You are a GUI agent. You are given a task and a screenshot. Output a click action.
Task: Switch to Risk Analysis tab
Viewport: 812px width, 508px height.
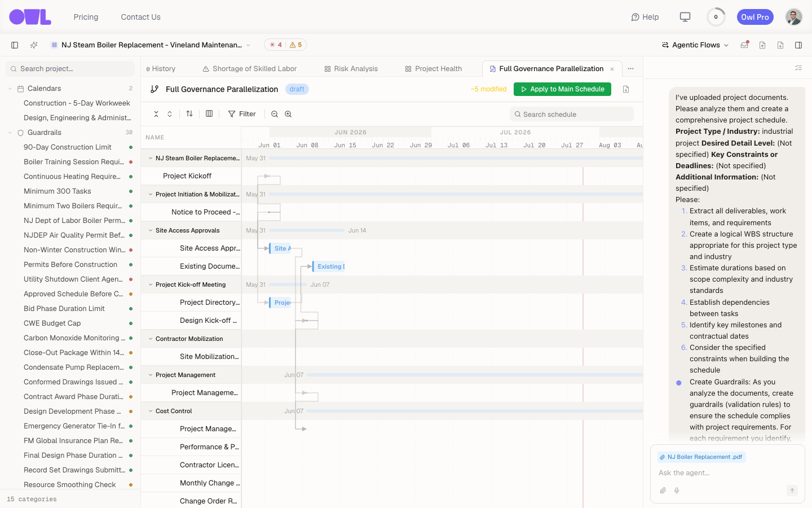pyautogui.click(x=351, y=69)
